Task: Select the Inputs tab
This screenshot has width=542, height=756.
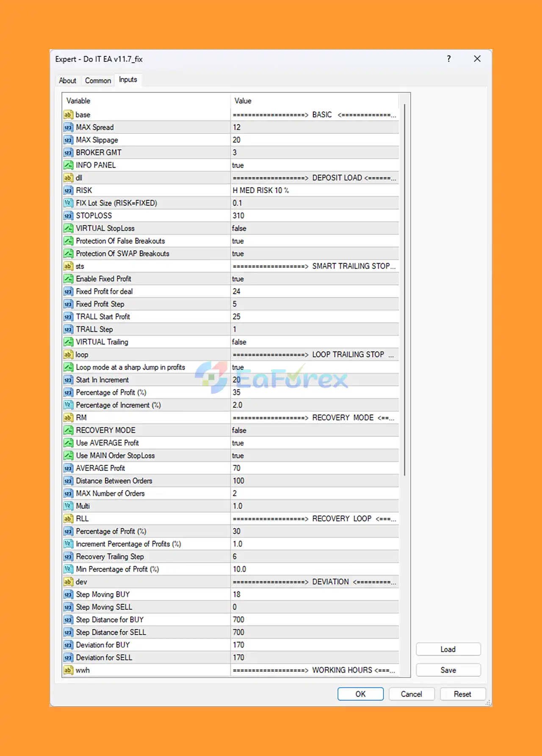Action: (128, 80)
